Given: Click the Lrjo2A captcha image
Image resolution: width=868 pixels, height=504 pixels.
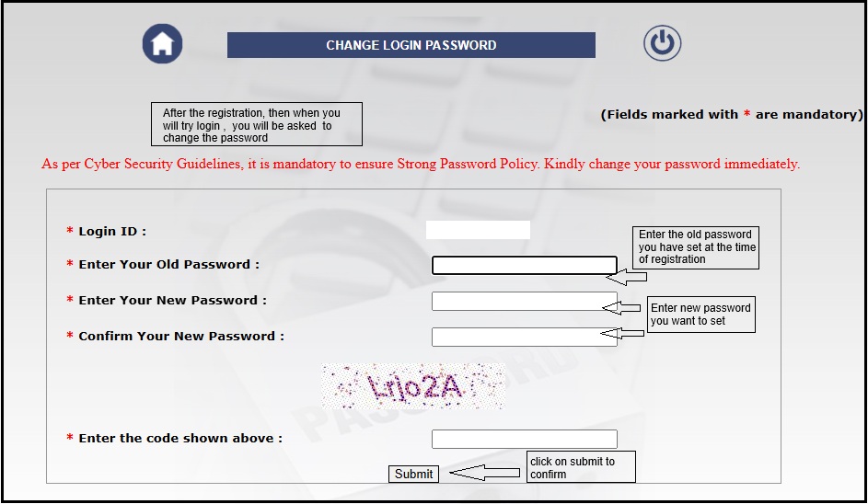Looking at the screenshot, I should (x=413, y=385).
